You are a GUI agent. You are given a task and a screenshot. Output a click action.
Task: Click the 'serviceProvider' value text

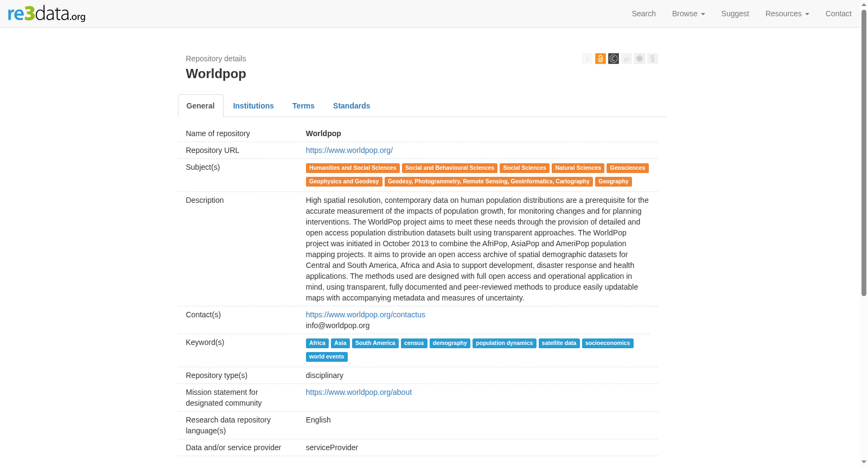click(332, 447)
